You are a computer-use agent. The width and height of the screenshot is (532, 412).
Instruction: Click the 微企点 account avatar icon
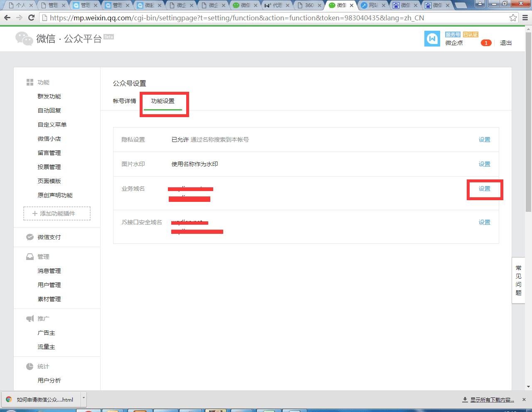click(432, 39)
